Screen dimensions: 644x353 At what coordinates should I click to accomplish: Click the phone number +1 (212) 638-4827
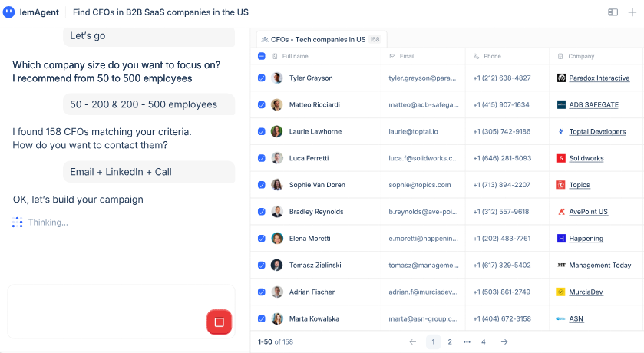pos(502,78)
